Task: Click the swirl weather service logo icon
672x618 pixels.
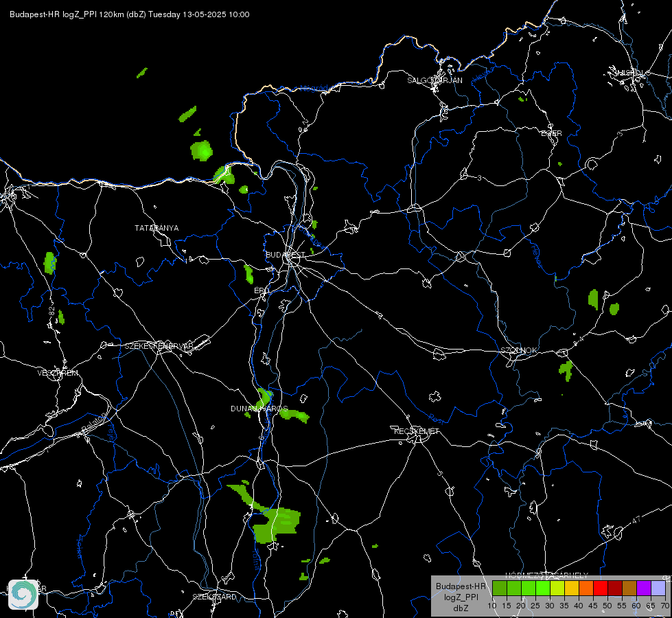Action: (x=23, y=595)
